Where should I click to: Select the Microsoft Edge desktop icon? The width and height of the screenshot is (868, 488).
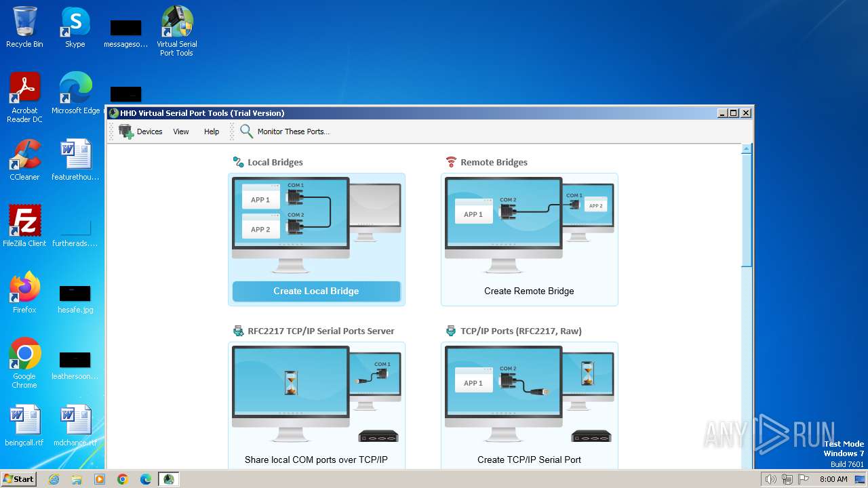(x=75, y=94)
